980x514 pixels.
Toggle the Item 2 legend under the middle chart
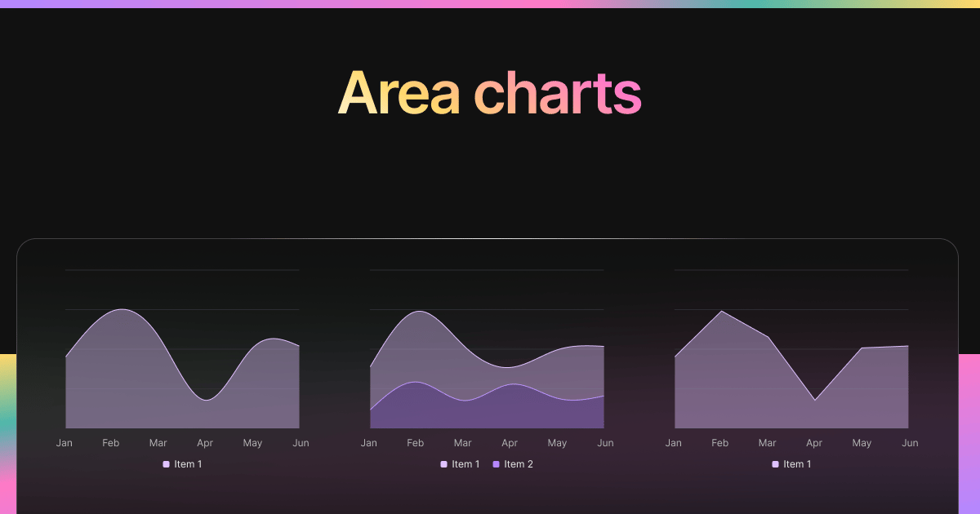513,464
